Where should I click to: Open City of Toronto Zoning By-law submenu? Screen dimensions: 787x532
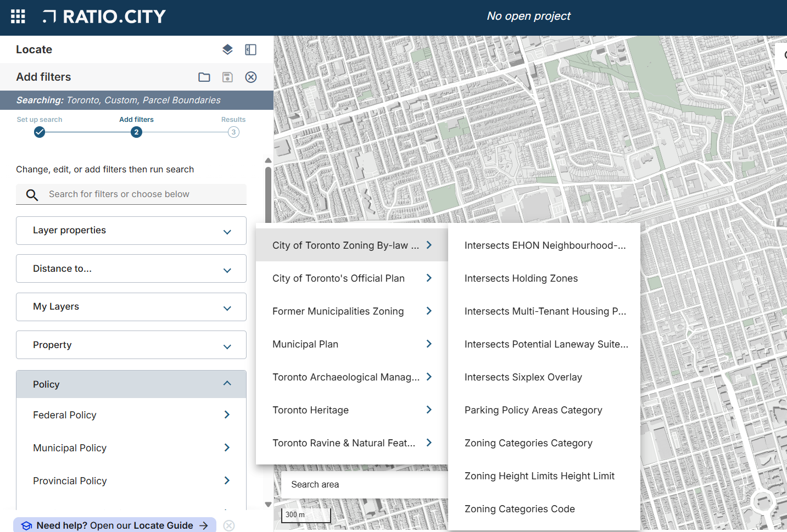352,245
